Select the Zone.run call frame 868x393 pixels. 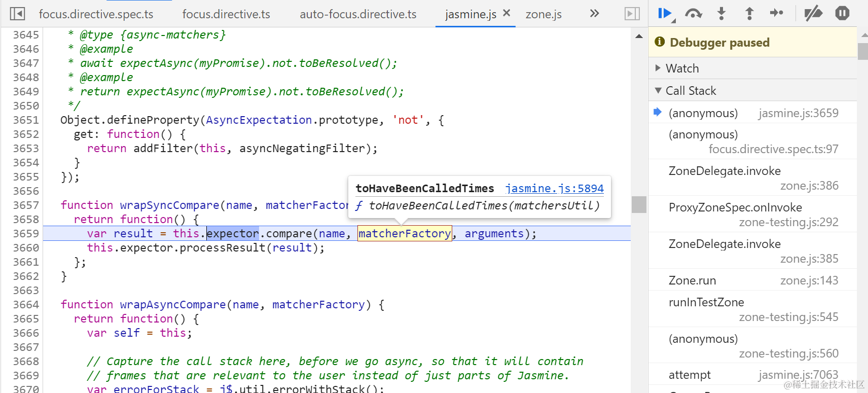(752, 280)
